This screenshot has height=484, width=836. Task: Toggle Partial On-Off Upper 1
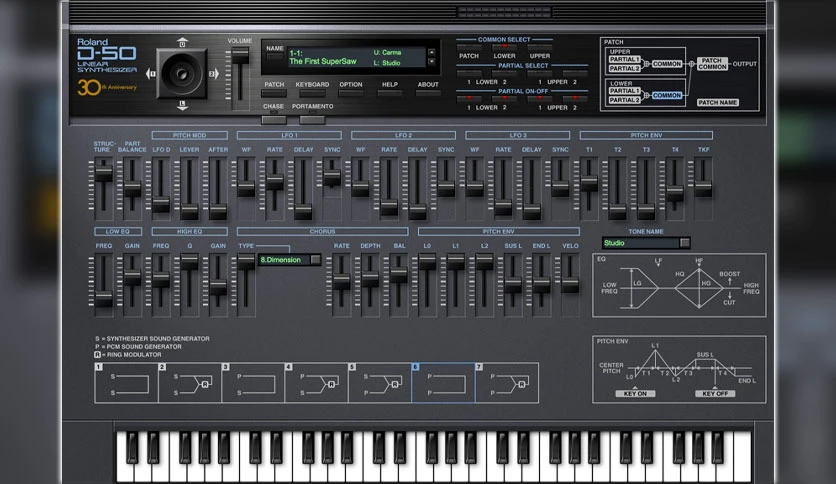pos(539,99)
